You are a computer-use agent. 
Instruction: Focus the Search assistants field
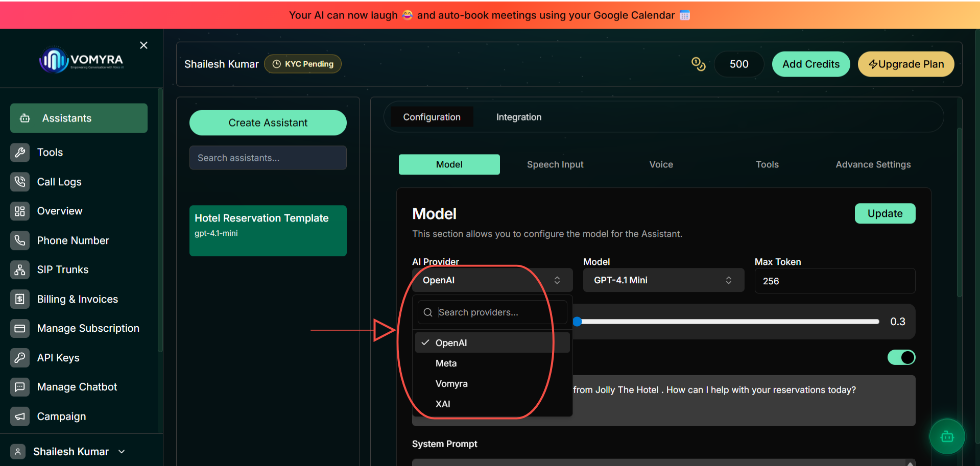pos(268,158)
